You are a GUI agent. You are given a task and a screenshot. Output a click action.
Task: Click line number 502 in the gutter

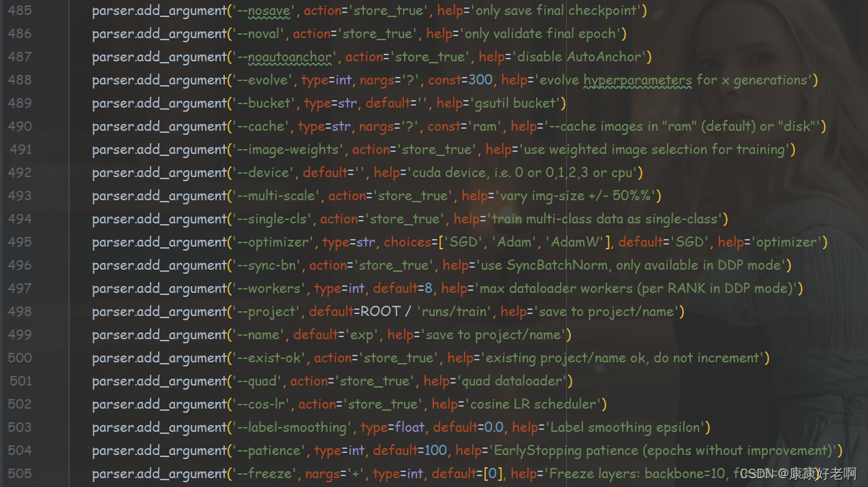pyautogui.click(x=20, y=404)
